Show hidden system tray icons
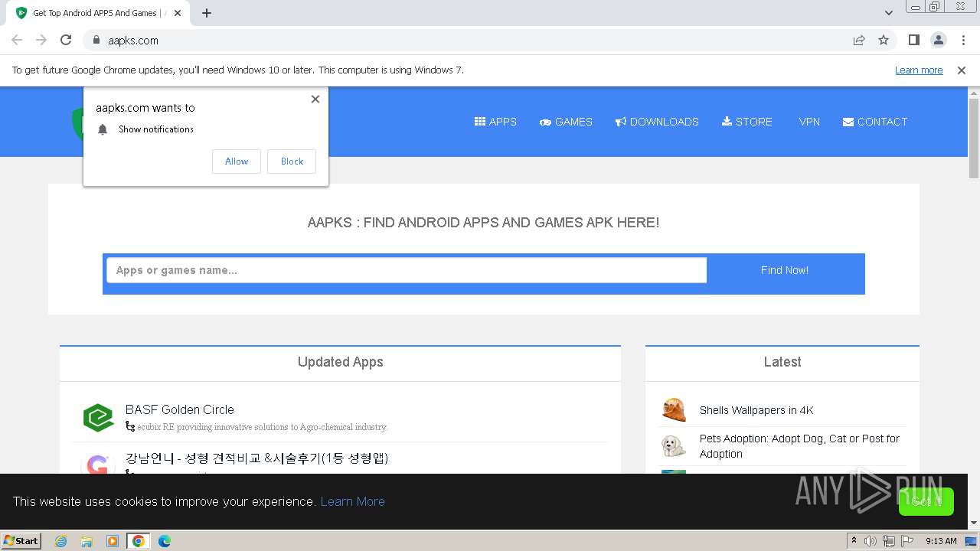Screen dimensions: 980x551 pyautogui.click(x=854, y=541)
